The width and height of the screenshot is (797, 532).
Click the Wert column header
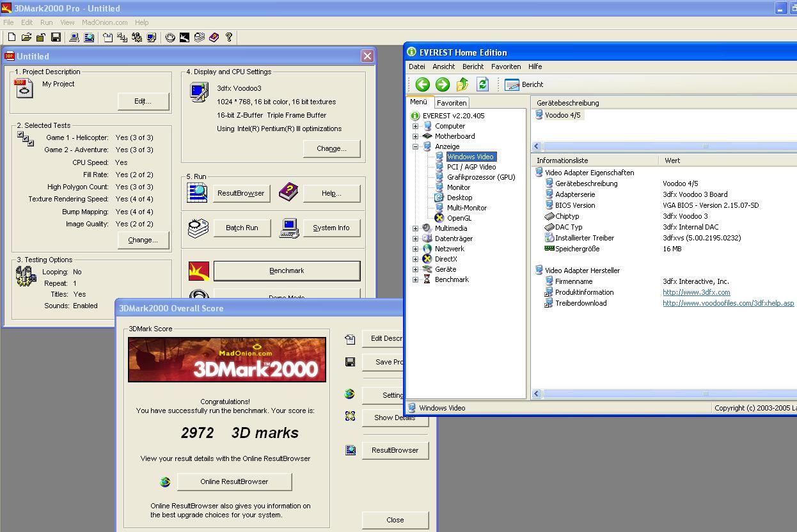(728, 160)
